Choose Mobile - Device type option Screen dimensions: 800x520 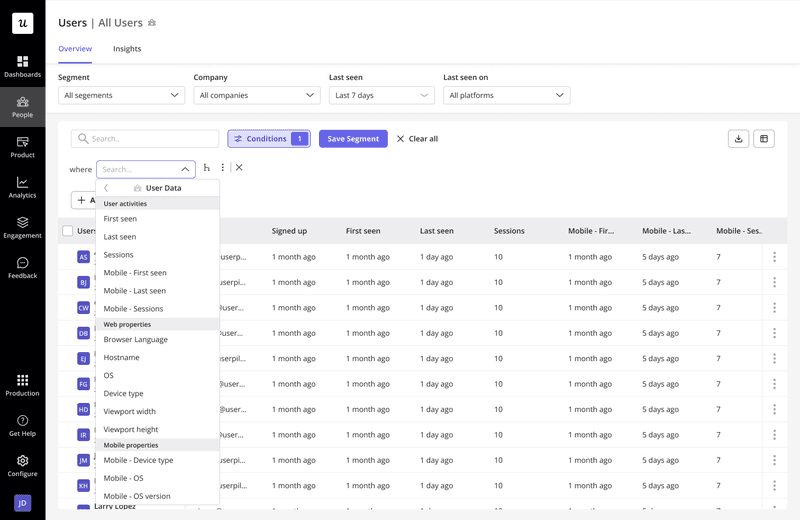138,460
